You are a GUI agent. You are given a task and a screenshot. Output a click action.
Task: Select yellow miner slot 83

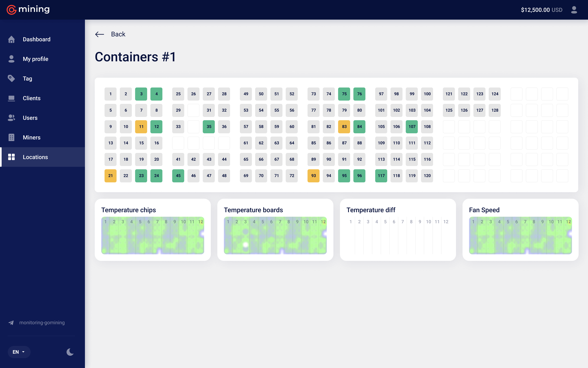pyautogui.click(x=344, y=127)
